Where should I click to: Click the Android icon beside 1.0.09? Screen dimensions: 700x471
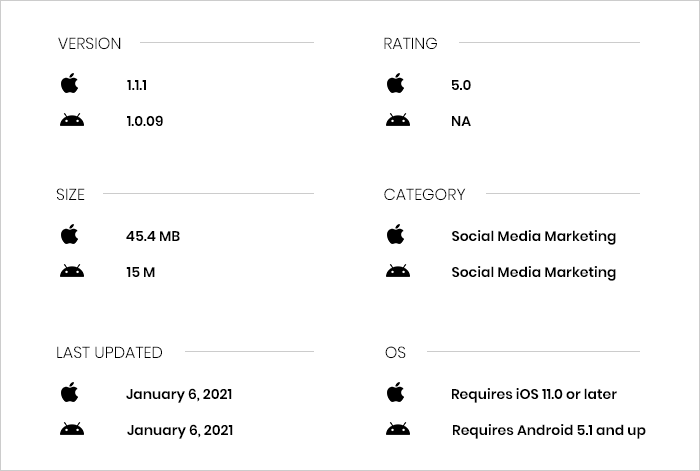pyautogui.click(x=71, y=121)
